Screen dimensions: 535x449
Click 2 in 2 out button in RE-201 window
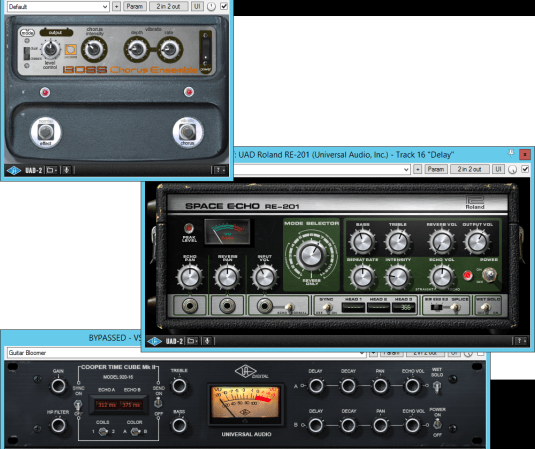(469, 169)
